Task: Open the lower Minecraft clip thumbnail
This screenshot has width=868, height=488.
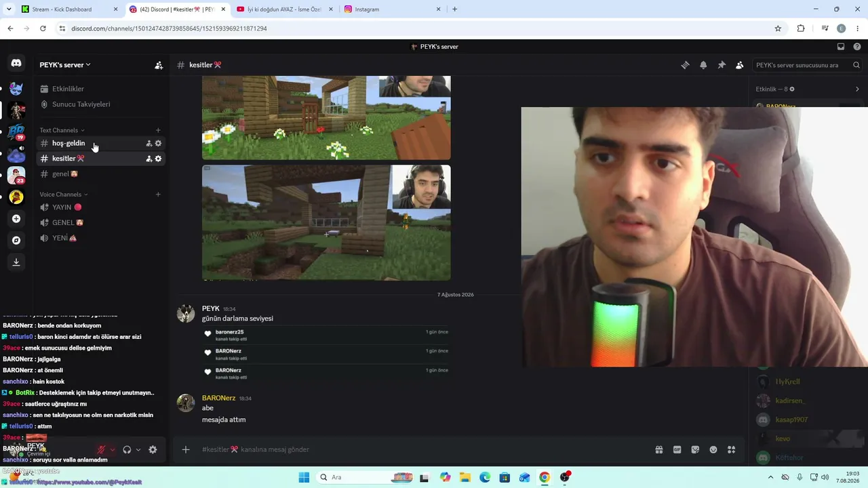Action: pyautogui.click(x=326, y=222)
